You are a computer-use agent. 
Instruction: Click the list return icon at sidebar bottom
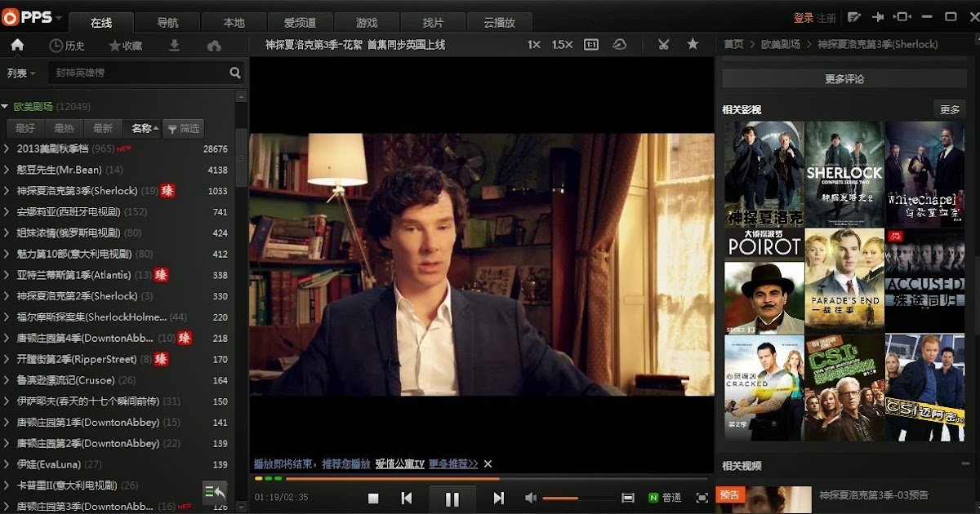[x=215, y=492]
